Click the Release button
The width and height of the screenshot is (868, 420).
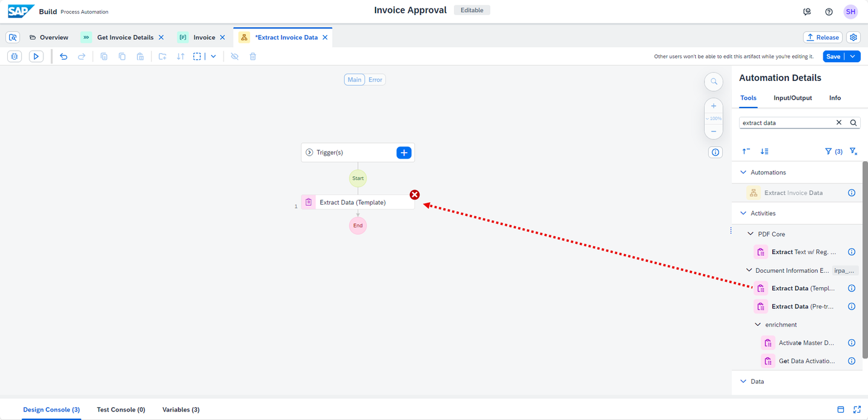823,37
